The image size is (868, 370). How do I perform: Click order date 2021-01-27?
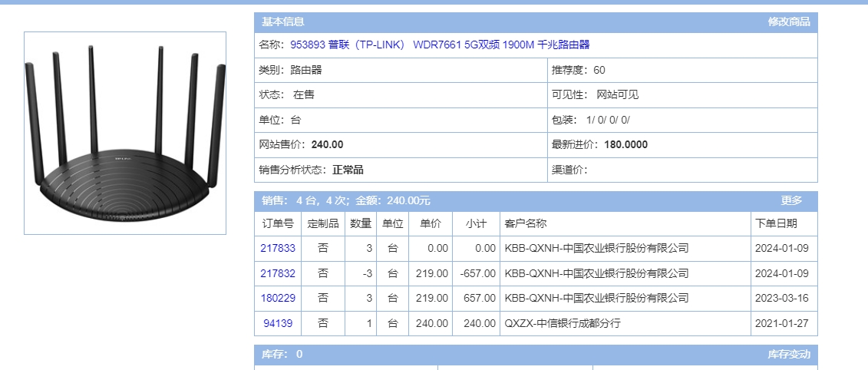click(781, 323)
